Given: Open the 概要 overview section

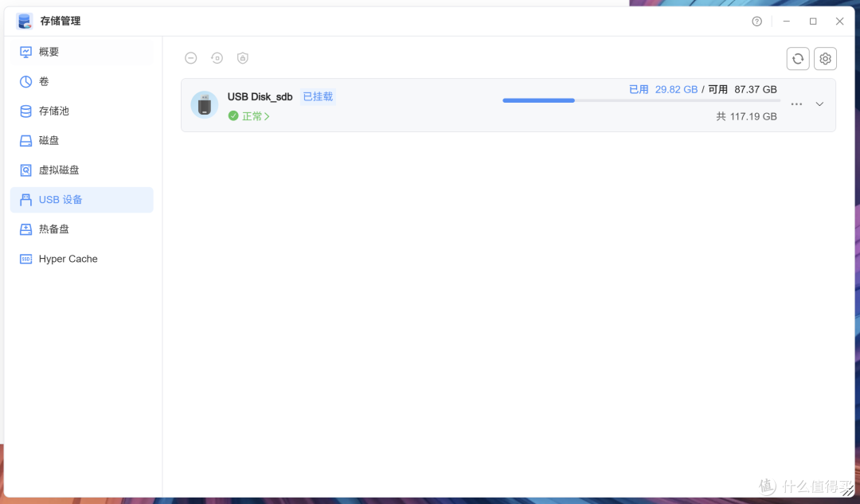Looking at the screenshot, I should [x=82, y=52].
